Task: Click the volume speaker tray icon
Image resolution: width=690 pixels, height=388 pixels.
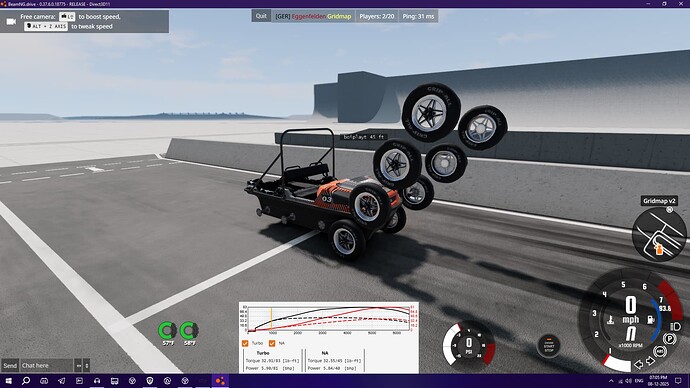Action: click(628, 381)
